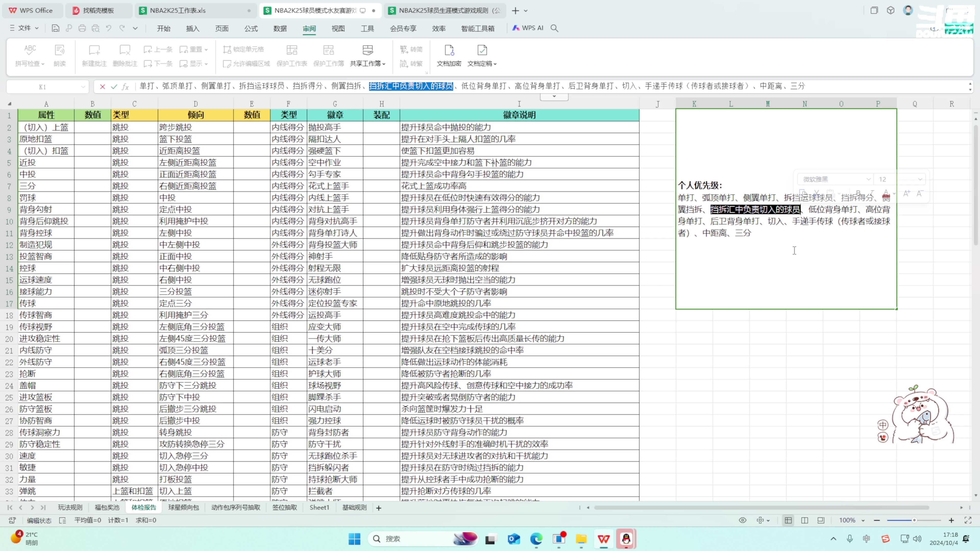Click the fx insert function icon
Screen dimensions: 980x551
coord(125,87)
